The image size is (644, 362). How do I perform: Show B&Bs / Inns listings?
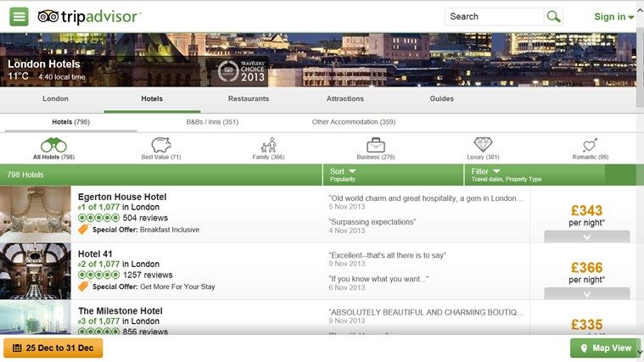click(x=212, y=122)
